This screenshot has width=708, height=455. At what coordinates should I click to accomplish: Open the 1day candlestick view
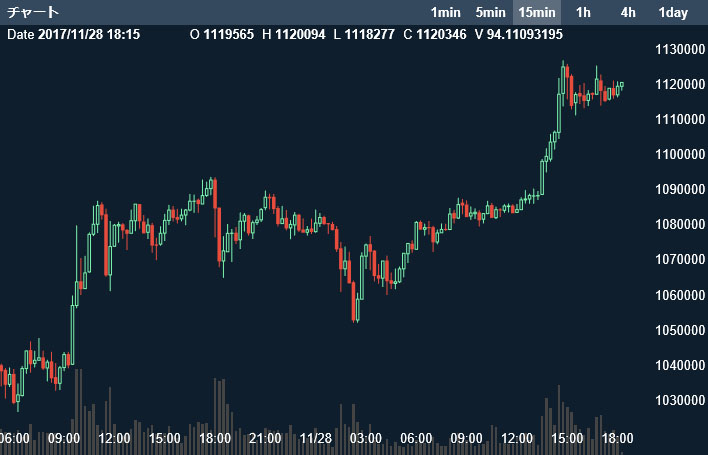tap(673, 13)
